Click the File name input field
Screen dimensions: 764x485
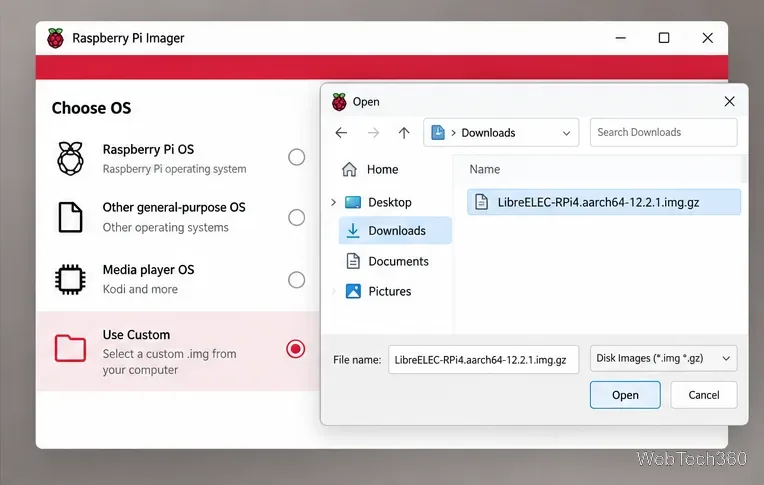coord(483,360)
